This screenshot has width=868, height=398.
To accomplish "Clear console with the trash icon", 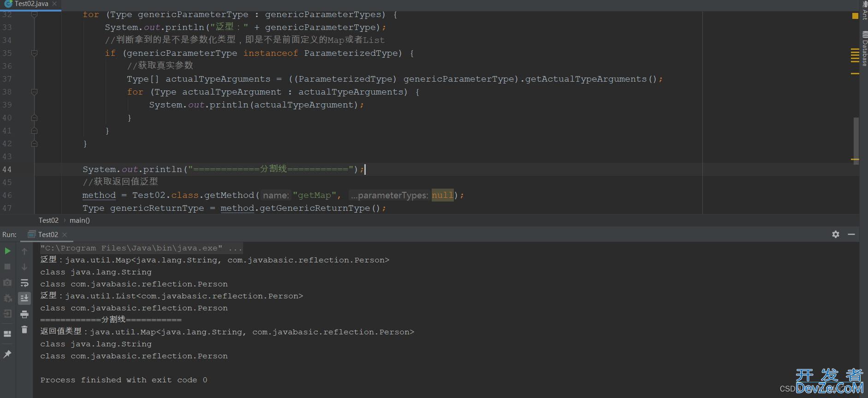I will point(24,329).
